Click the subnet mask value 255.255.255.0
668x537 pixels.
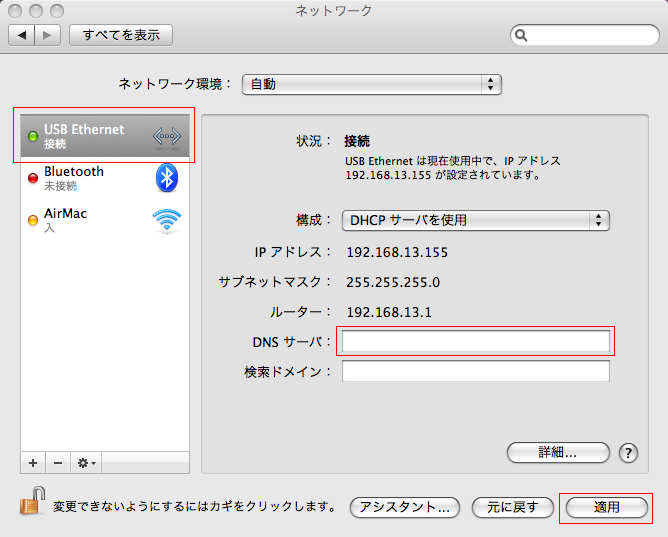pyautogui.click(x=393, y=282)
